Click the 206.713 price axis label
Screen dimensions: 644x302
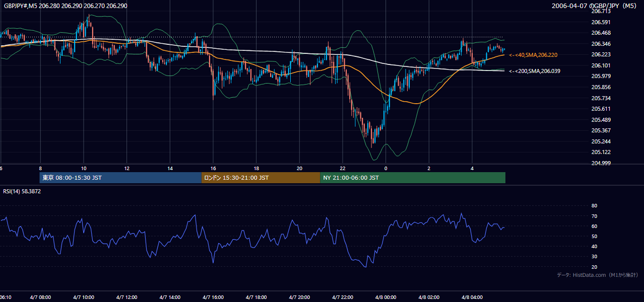[x=601, y=11]
